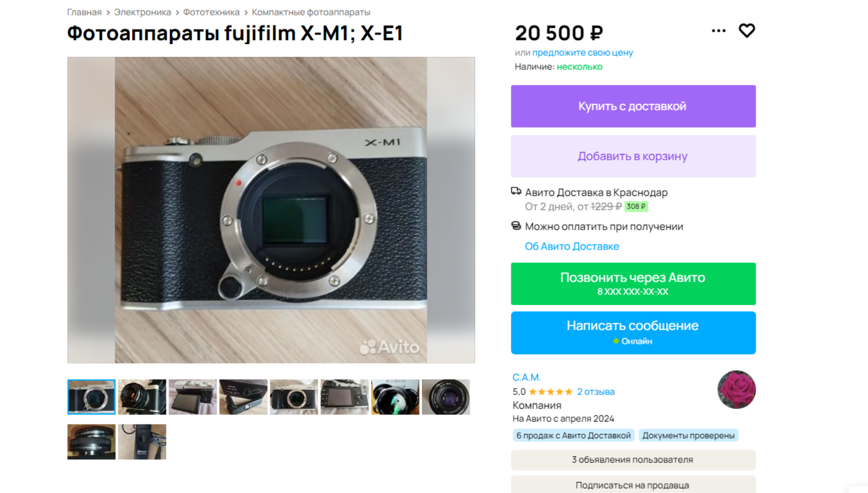Image resolution: width=868 pixels, height=493 pixels.
Task: Click the coins pay-on-receipt icon
Action: 516,226
